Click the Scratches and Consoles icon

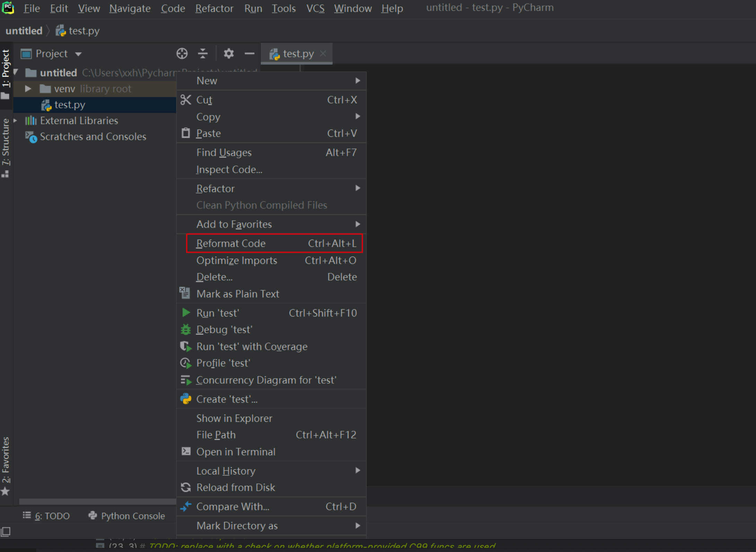(x=31, y=137)
